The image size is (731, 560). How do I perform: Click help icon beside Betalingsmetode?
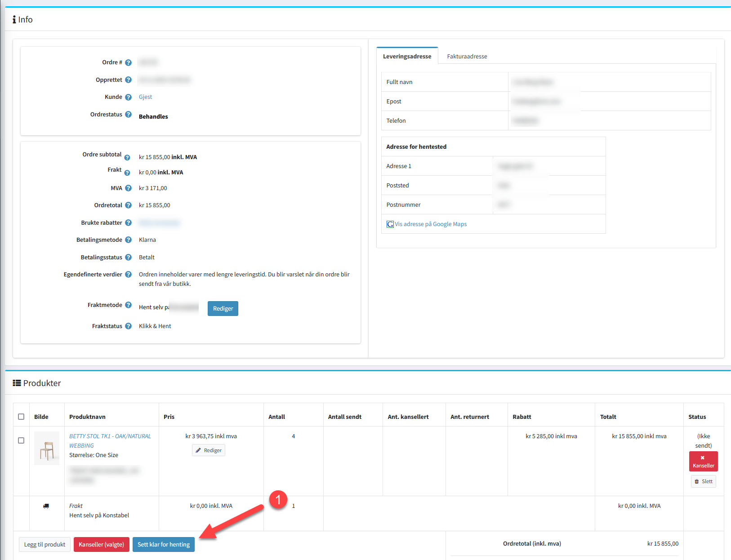[128, 240]
